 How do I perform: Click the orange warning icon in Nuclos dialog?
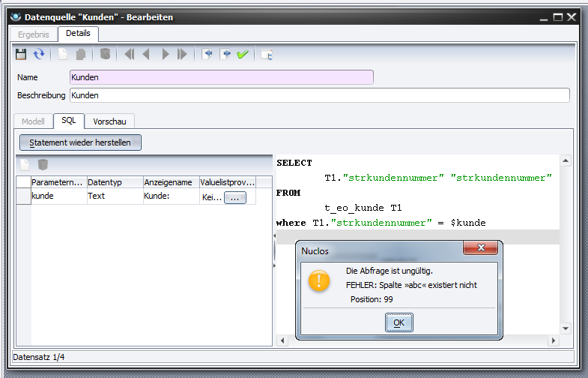click(319, 280)
